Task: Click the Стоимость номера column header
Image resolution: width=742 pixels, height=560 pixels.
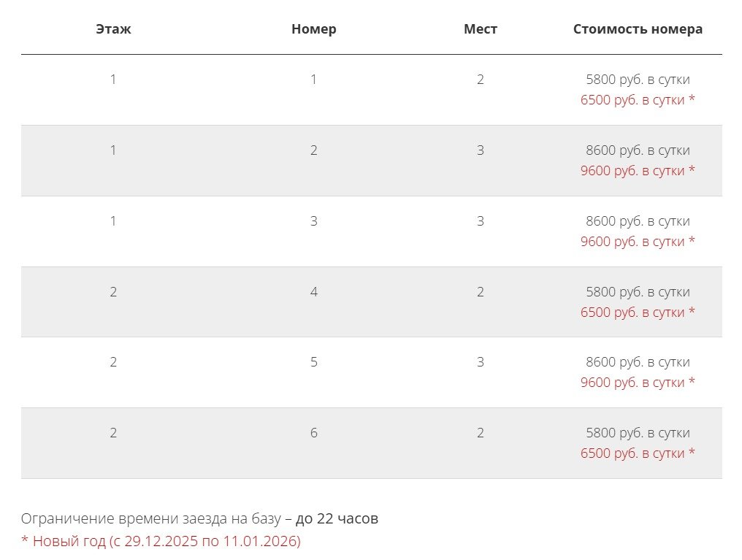Action: click(638, 29)
